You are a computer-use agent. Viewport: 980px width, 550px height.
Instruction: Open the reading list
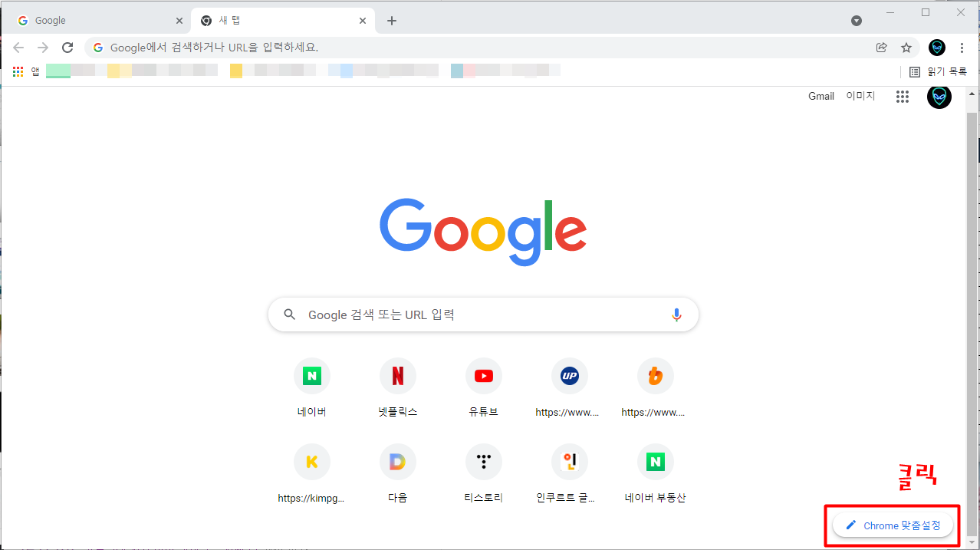coord(938,71)
